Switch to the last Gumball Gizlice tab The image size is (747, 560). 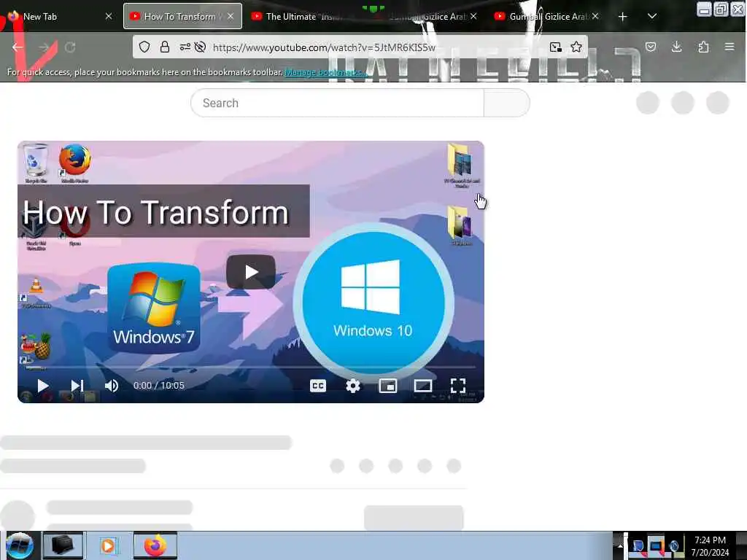point(547,16)
